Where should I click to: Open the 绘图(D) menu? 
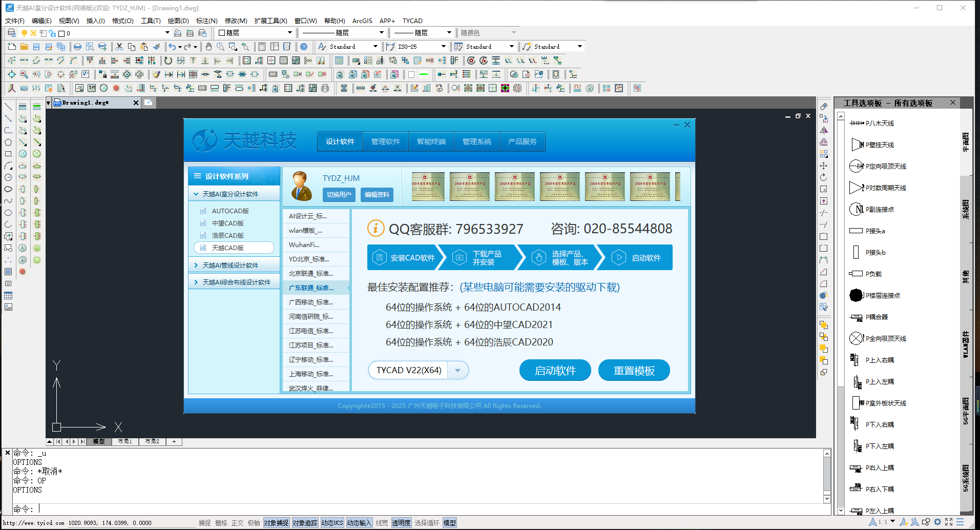[178, 21]
